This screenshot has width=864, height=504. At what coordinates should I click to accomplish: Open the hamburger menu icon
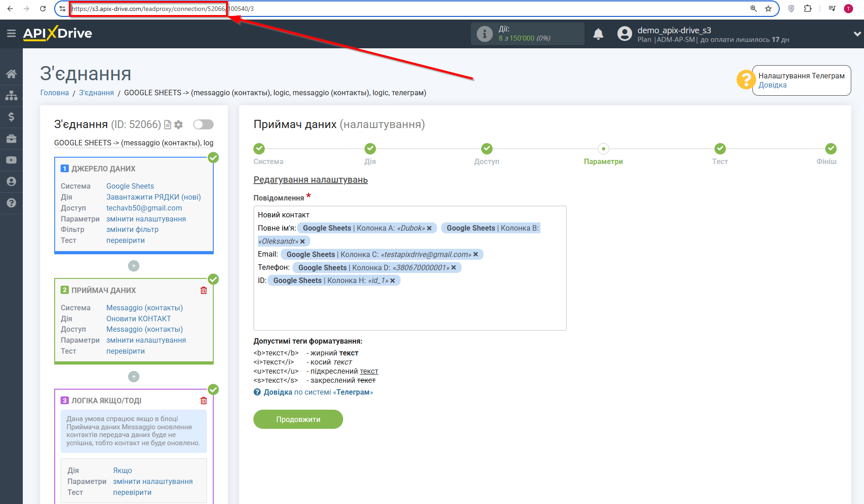tap(11, 33)
